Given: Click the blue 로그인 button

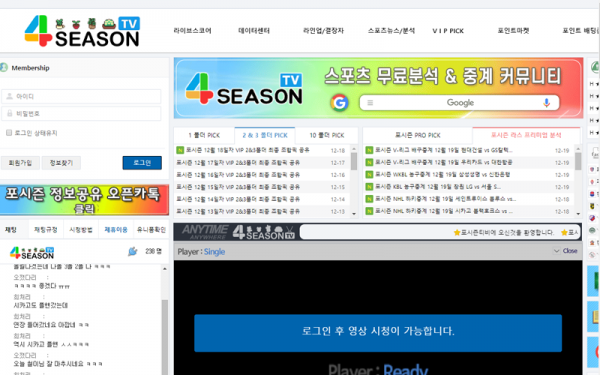Looking at the screenshot, I should [142, 163].
